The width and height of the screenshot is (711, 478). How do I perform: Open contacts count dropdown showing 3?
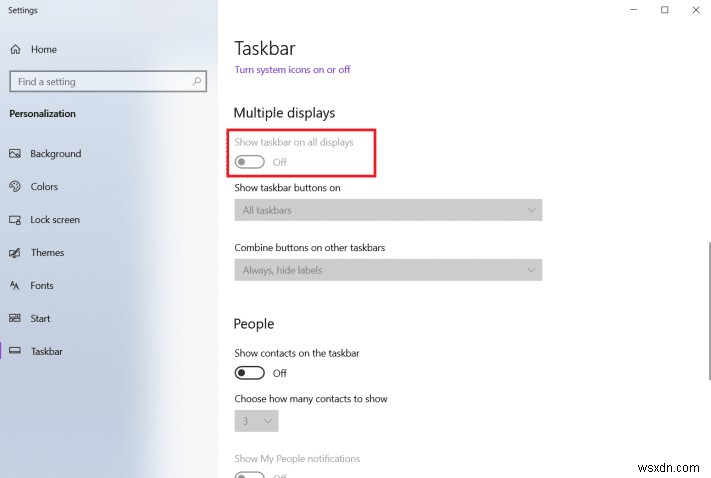[256, 421]
